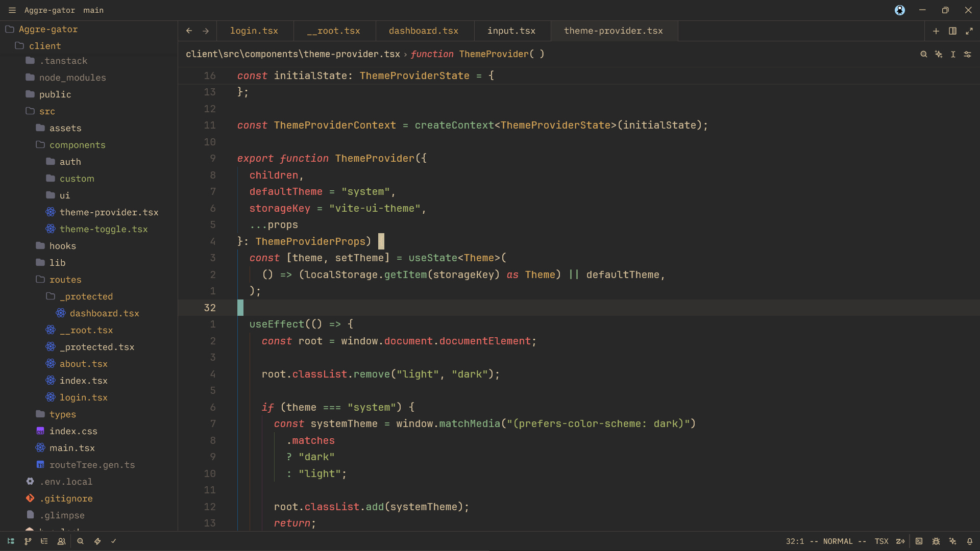Switch to the login.tsx tab
980x551 pixels.
click(254, 31)
